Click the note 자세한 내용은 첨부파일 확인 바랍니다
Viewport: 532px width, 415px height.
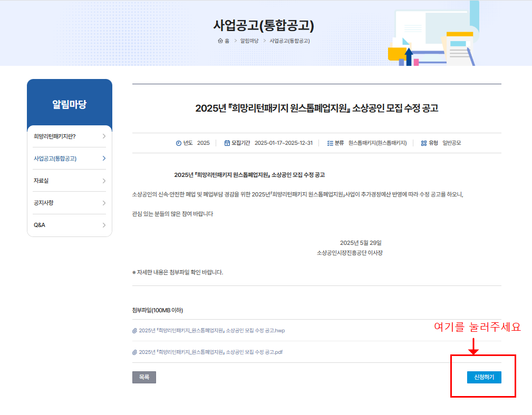click(x=178, y=272)
